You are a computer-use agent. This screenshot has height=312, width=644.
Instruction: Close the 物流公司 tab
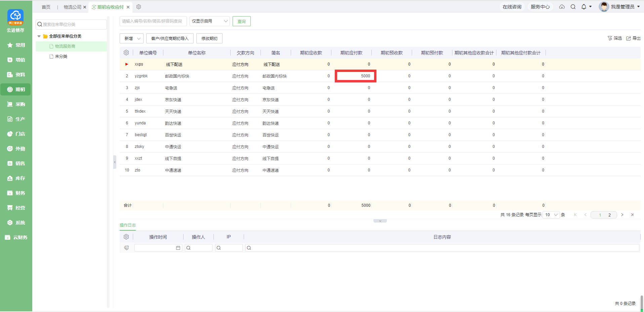coord(85,7)
